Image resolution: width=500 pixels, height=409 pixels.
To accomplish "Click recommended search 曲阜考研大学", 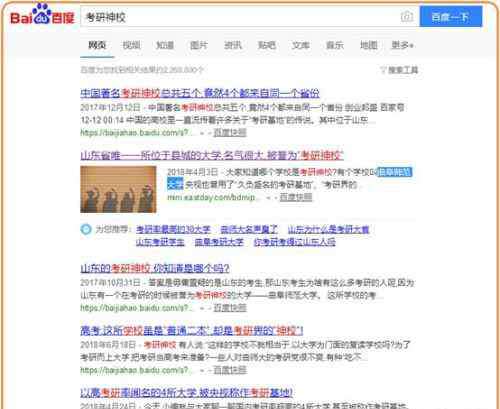I will click(219, 242).
